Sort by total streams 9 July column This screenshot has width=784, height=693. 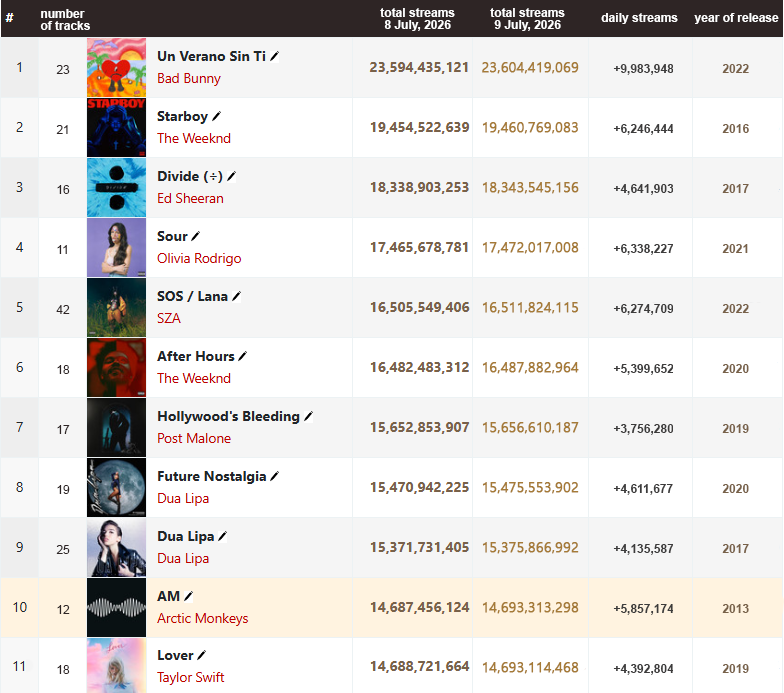pyautogui.click(x=528, y=19)
